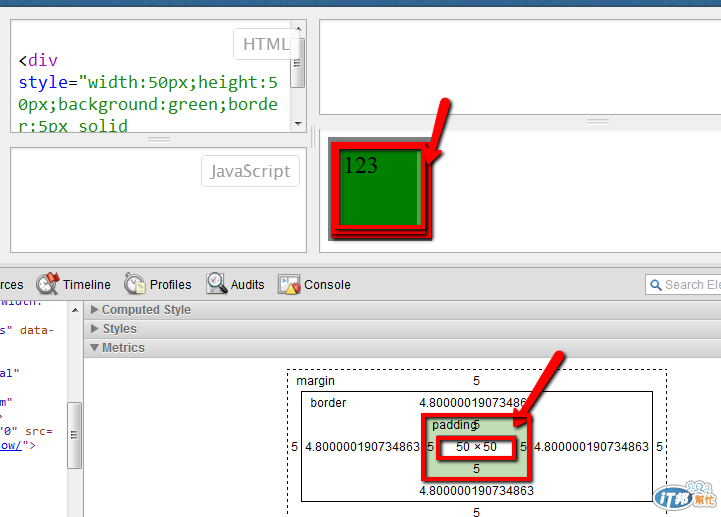Click the DOM tree scrollbar thumb
The width and height of the screenshot is (721, 517).
74,435
